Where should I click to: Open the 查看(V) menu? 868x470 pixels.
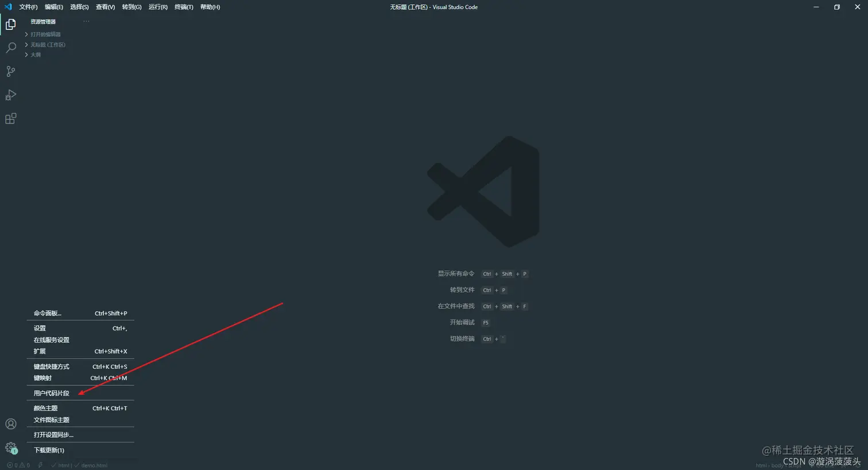105,7
